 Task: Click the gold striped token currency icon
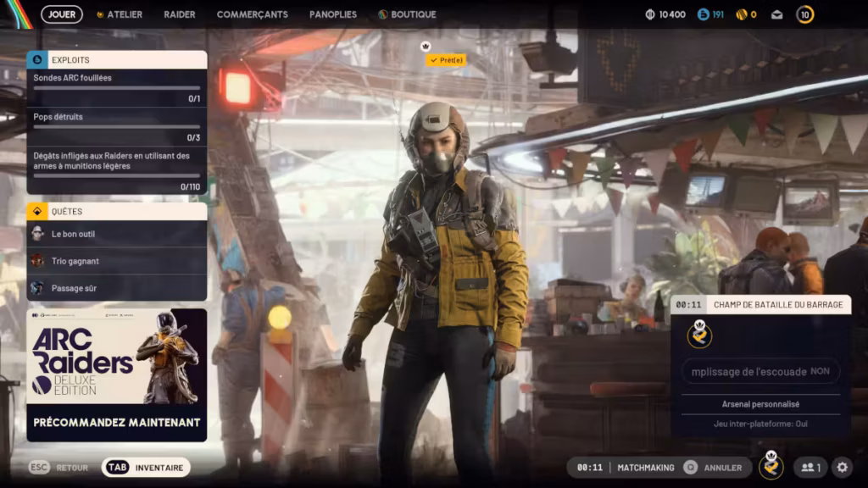(x=742, y=14)
